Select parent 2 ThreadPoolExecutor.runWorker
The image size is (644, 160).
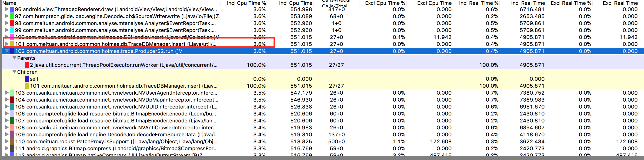pyautogui.click(x=323, y=65)
